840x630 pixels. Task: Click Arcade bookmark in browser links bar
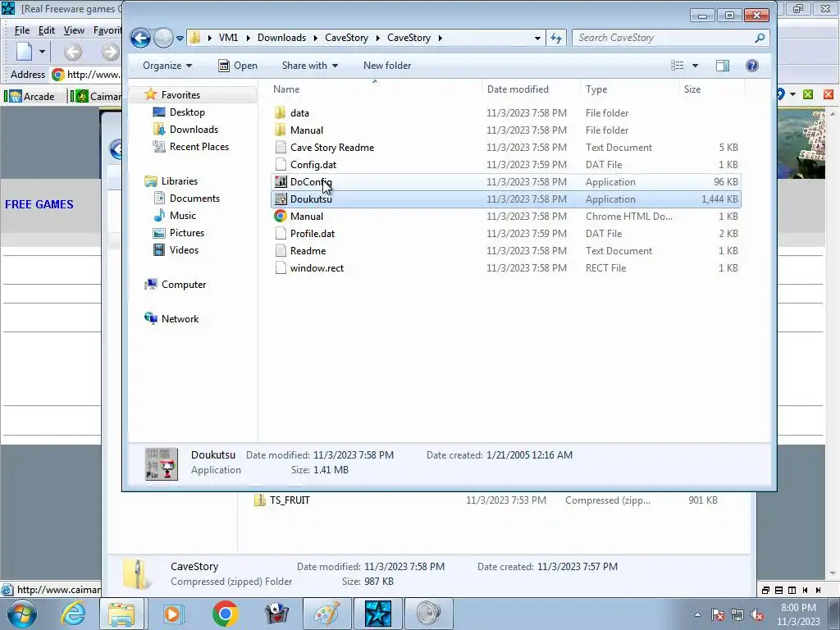(33, 97)
